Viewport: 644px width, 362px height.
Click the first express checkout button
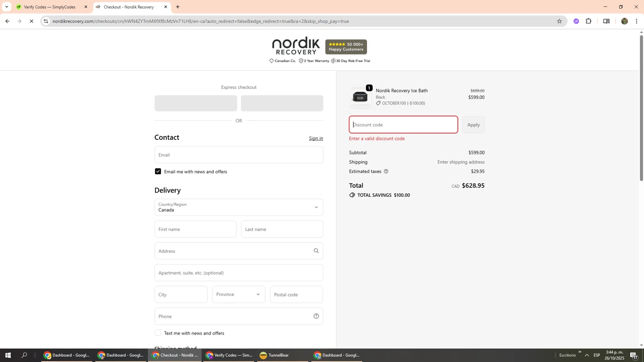click(x=196, y=103)
